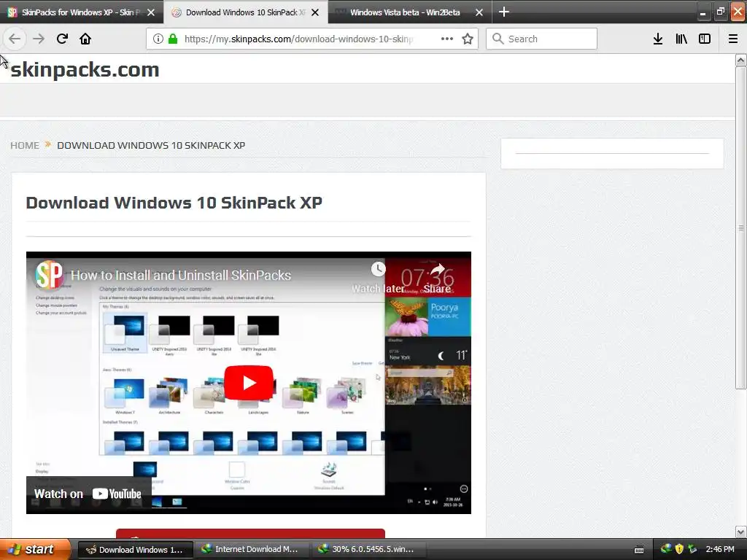Image resolution: width=747 pixels, height=560 pixels.
Task: Click the on-screen keyboard tray icon
Action: pyautogui.click(x=639, y=550)
